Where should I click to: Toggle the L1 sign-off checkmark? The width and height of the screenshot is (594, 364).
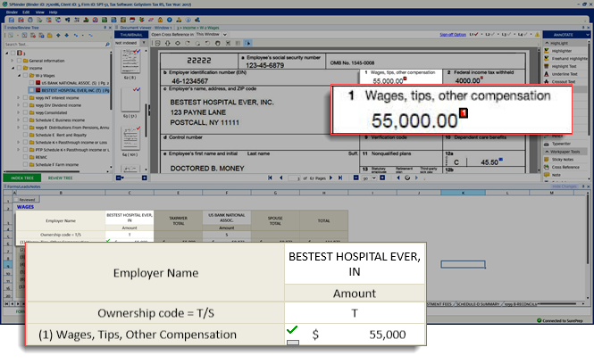(x=476, y=35)
